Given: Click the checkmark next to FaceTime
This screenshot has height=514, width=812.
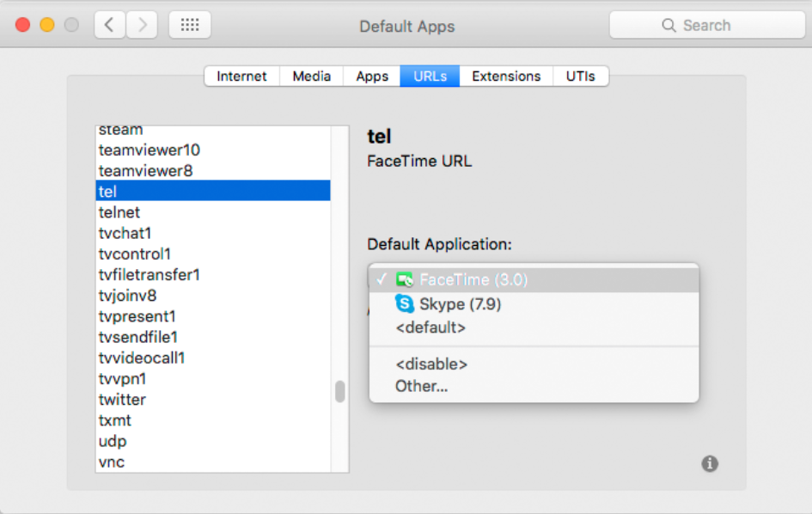Looking at the screenshot, I should [x=382, y=278].
